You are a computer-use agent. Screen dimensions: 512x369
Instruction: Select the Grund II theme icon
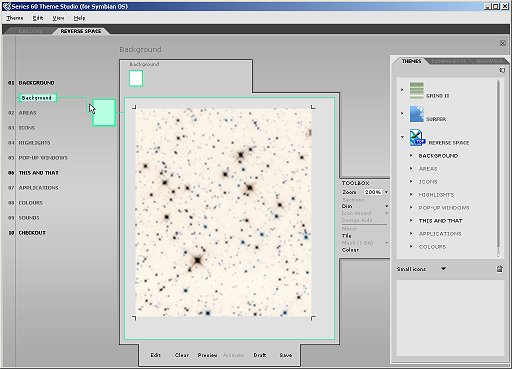[x=417, y=90]
